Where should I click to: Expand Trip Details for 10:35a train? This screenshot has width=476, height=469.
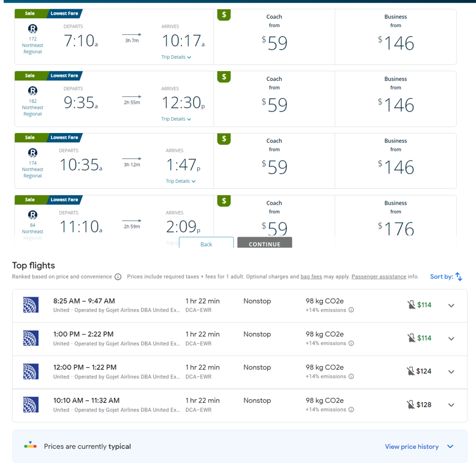181,181
